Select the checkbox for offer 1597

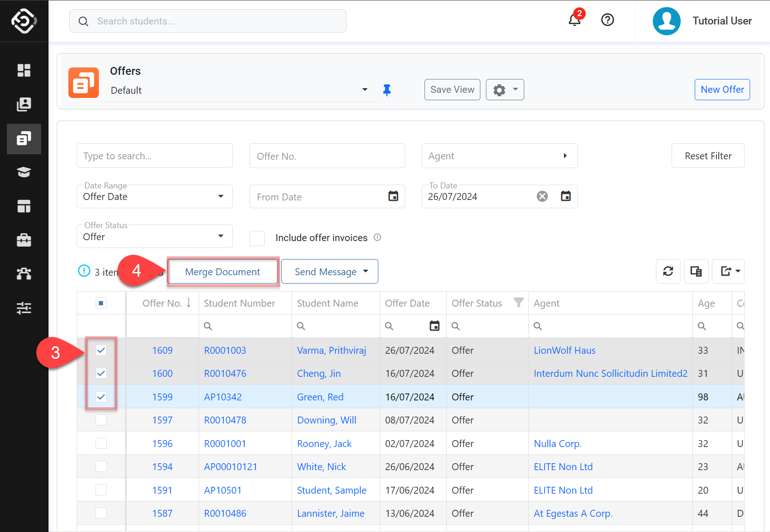pos(101,420)
